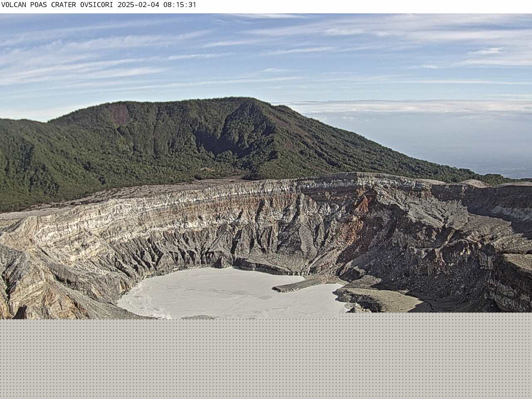This screenshot has width=532, height=399.
Task: Click the VOLCAN POAS CRATER OVSICORI caption
Action: pos(58,5)
